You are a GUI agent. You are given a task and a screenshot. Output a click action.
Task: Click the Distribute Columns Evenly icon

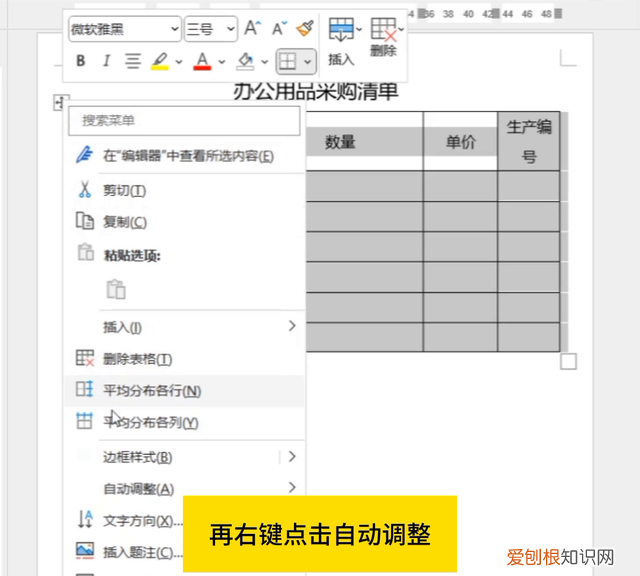tap(84, 421)
